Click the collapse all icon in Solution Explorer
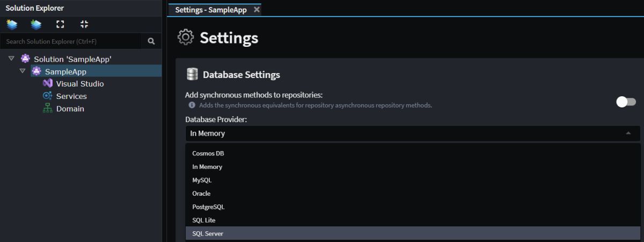 point(84,24)
